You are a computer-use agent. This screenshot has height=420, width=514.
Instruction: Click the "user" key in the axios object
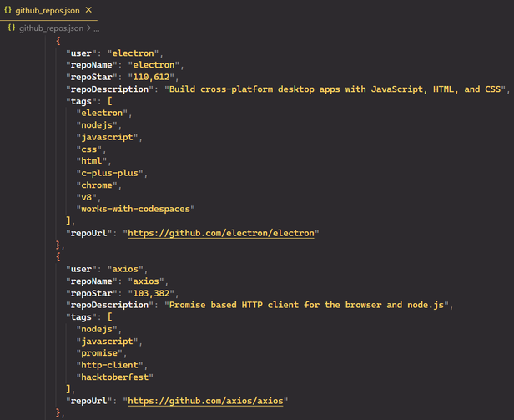pyautogui.click(x=81, y=270)
